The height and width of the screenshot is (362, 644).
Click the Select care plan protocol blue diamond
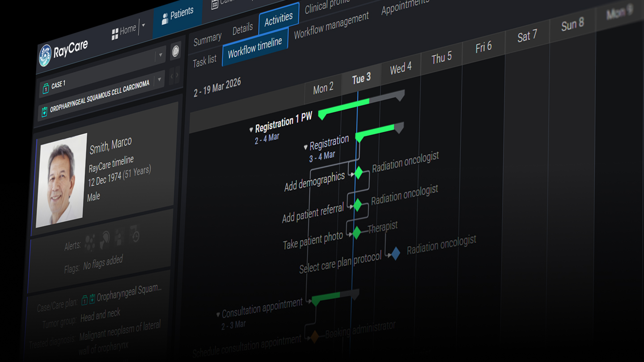pyautogui.click(x=395, y=253)
